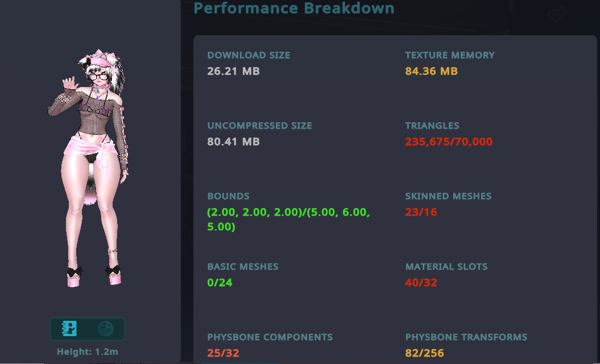Select the 80.41 MB uncompressed size value
Screen dimensions: 600x364
[233, 142]
